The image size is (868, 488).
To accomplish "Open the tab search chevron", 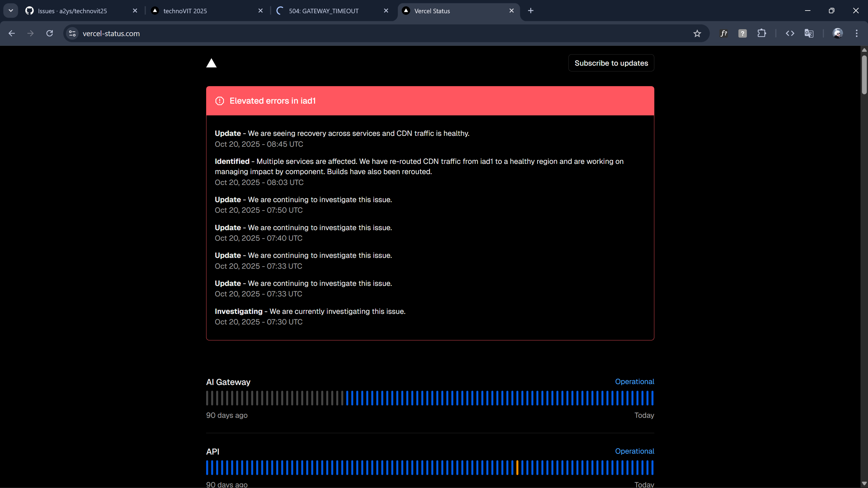I will [x=11, y=11].
